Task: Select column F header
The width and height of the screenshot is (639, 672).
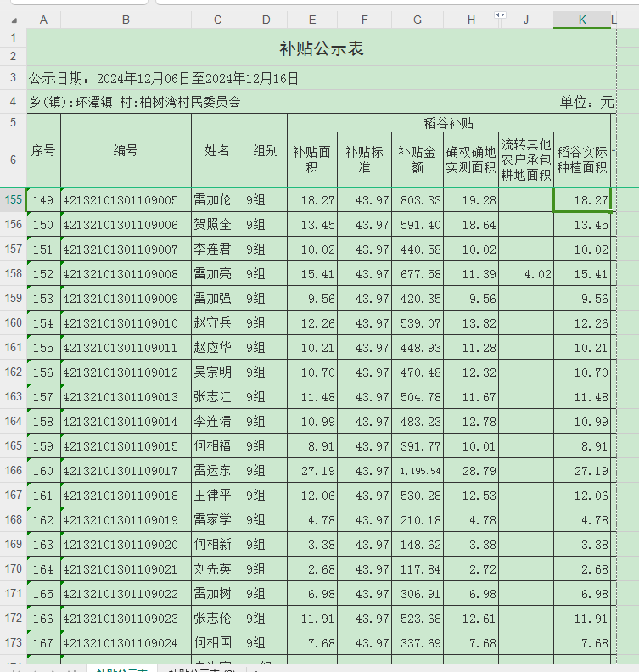Action: coord(364,20)
